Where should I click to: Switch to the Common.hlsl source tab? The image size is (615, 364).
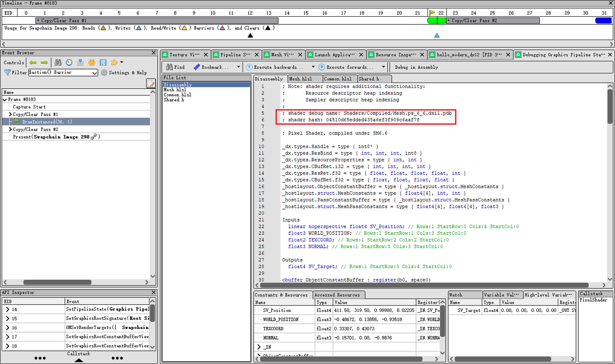coord(337,79)
